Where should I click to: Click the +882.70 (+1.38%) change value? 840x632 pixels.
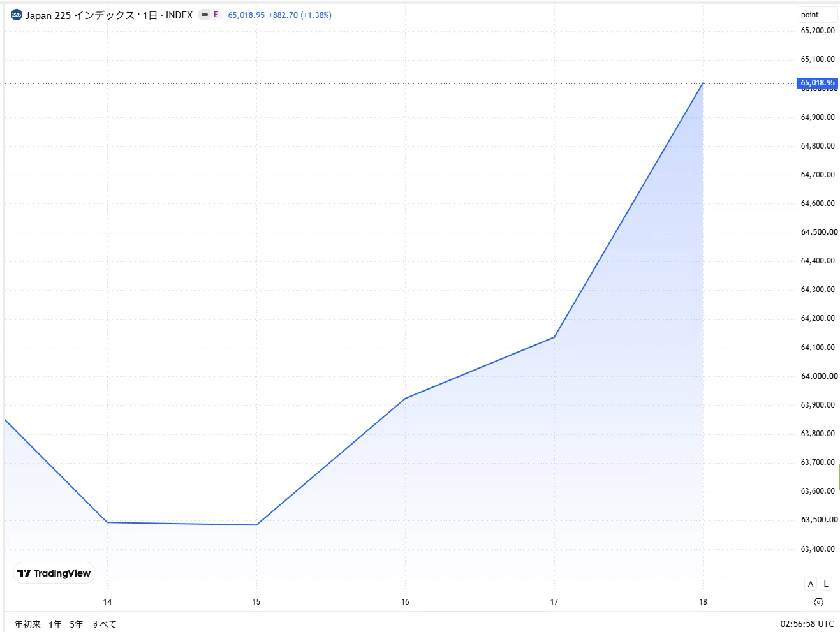pyautogui.click(x=300, y=15)
